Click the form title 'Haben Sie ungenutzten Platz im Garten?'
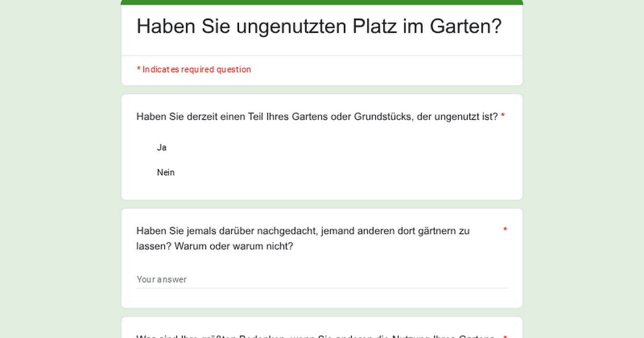Viewport: 644px width, 338px height. click(319, 26)
